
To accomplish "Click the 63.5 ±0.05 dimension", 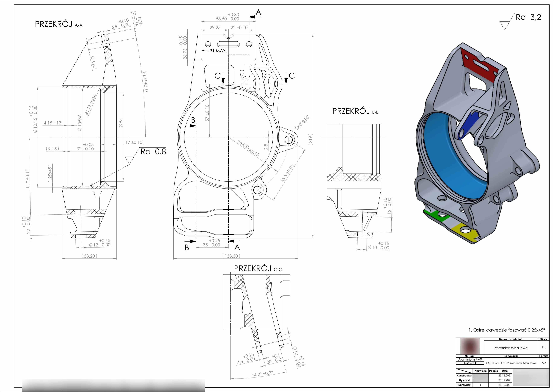I will pyautogui.click(x=287, y=173).
